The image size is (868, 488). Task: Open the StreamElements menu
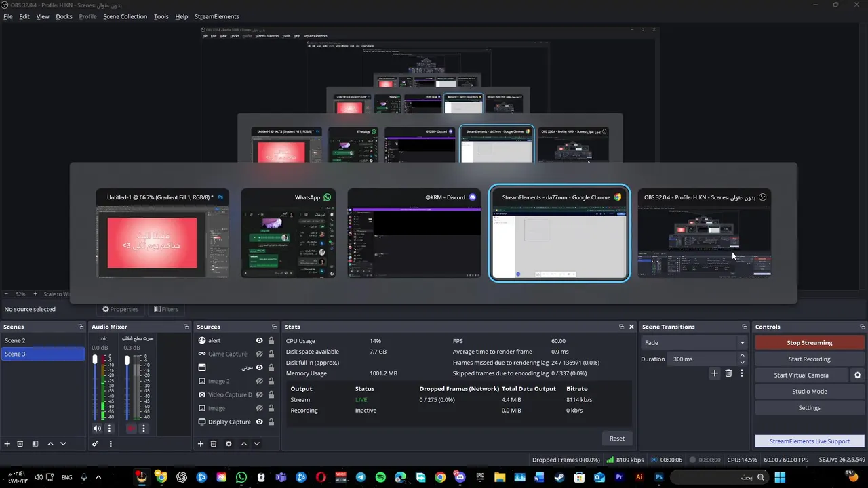click(x=217, y=16)
